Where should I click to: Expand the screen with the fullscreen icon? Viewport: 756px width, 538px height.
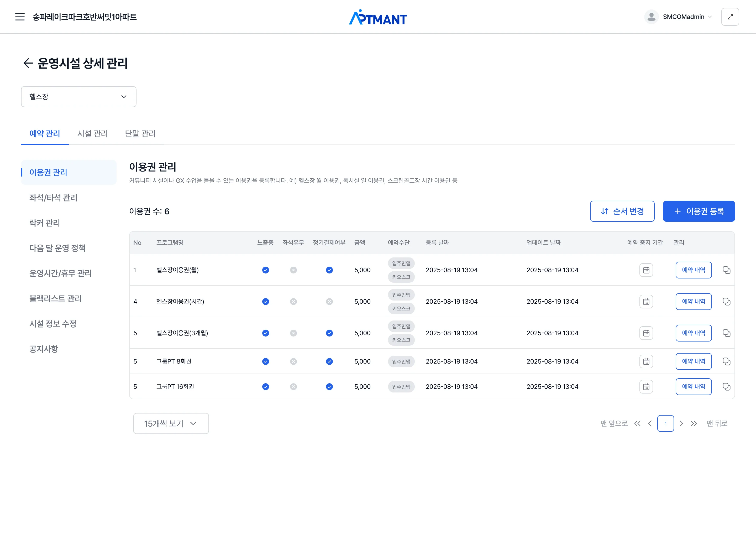pyautogui.click(x=730, y=17)
